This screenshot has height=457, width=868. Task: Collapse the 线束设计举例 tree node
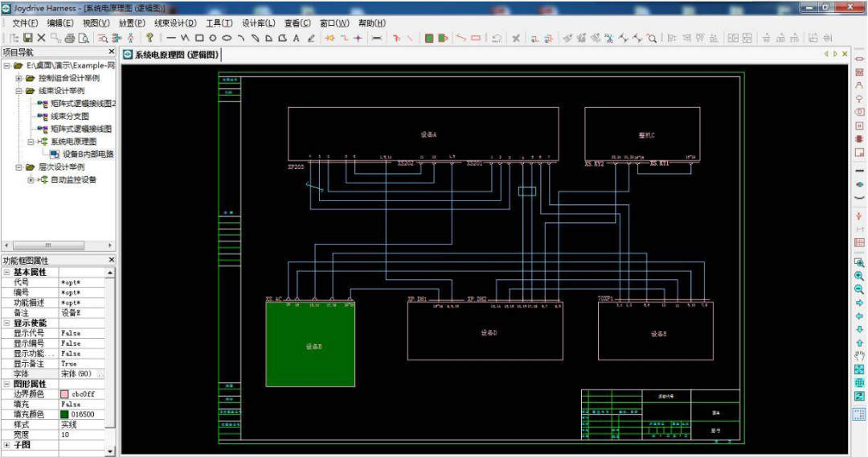(19, 91)
